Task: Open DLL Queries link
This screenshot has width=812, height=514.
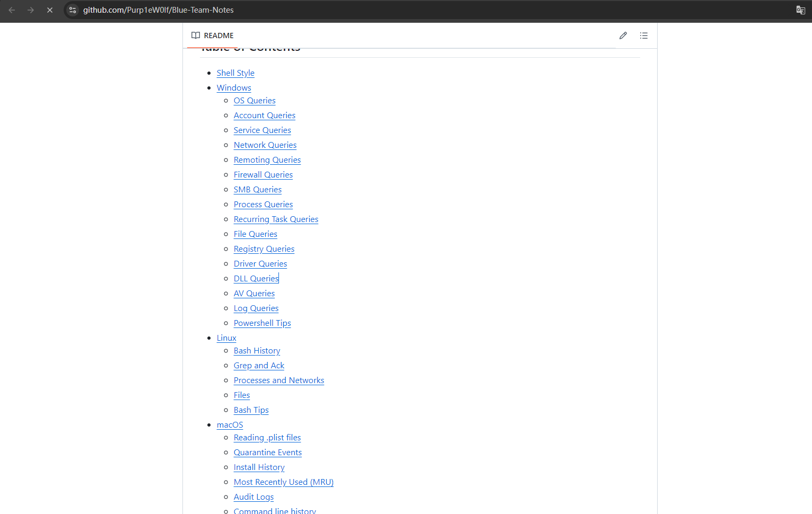Action: click(x=256, y=279)
